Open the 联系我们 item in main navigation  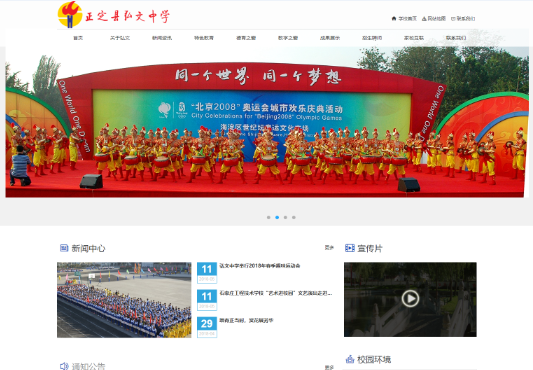click(456, 38)
